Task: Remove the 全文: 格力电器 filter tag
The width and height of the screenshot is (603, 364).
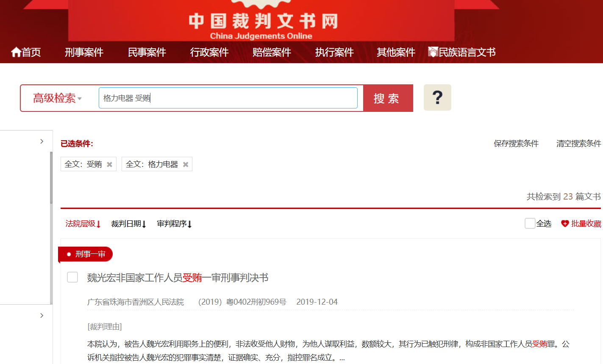Action: click(x=186, y=164)
